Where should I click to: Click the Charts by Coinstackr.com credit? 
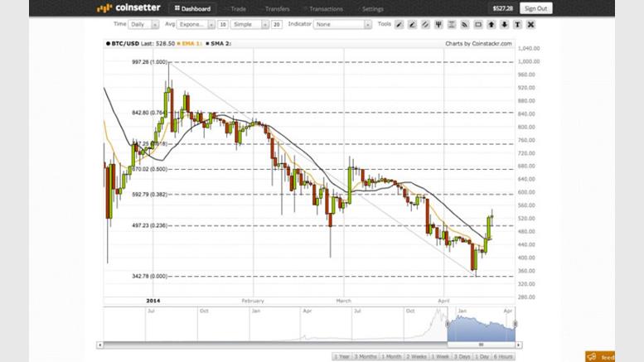click(x=478, y=44)
